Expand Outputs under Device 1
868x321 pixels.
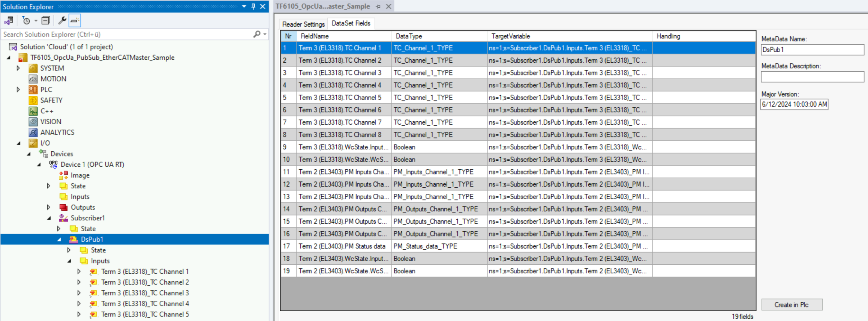tap(49, 207)
